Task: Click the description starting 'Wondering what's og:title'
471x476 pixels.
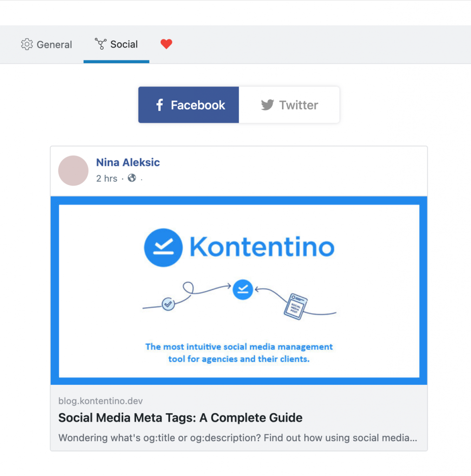Action: [x=237, y=438]
